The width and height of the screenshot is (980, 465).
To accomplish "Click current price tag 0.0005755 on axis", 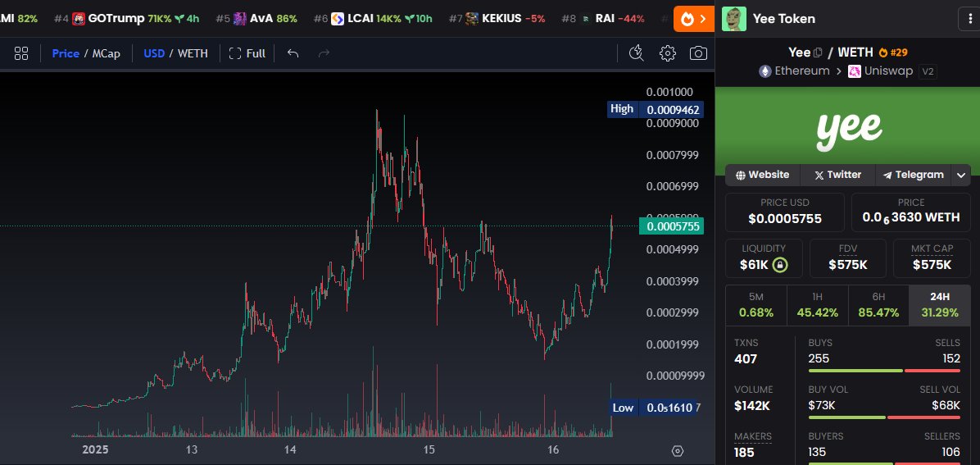I will pyautogui.click(x=673, y=226).
